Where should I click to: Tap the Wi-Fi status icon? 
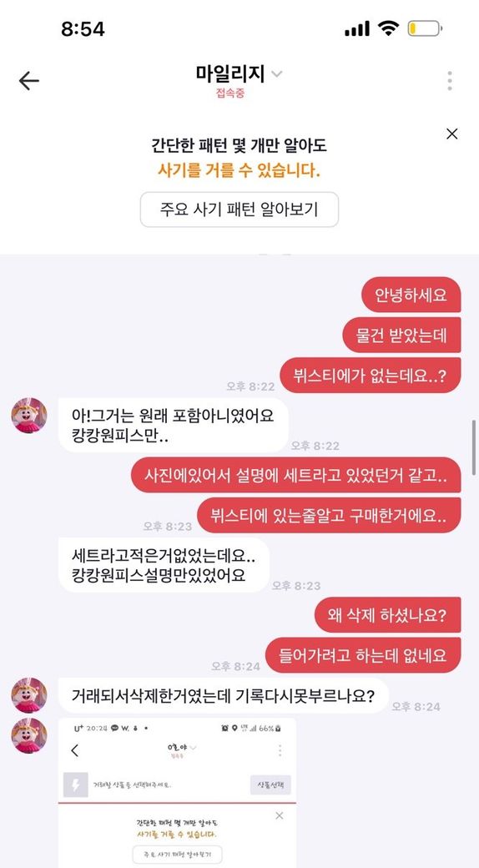tap(390, 28)
